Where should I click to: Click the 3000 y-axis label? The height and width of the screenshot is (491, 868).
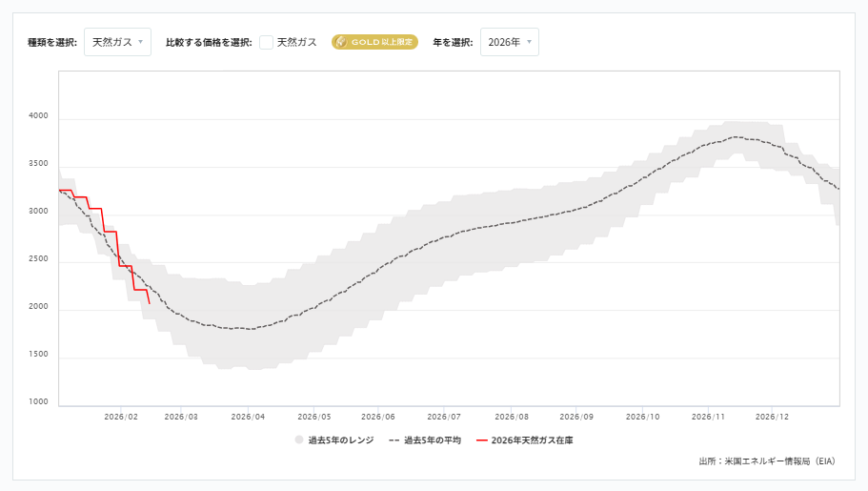pos(38,211)
